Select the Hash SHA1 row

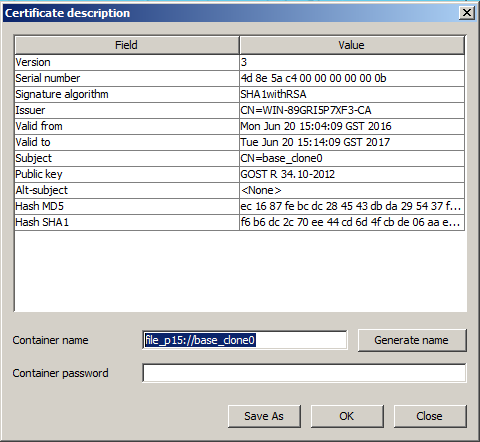[239, 222]
